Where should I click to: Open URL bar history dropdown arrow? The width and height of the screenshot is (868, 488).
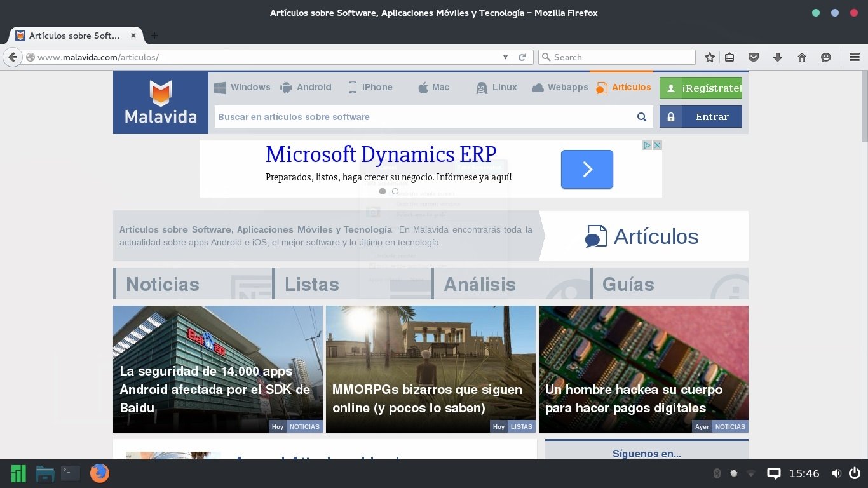(506, 57)
